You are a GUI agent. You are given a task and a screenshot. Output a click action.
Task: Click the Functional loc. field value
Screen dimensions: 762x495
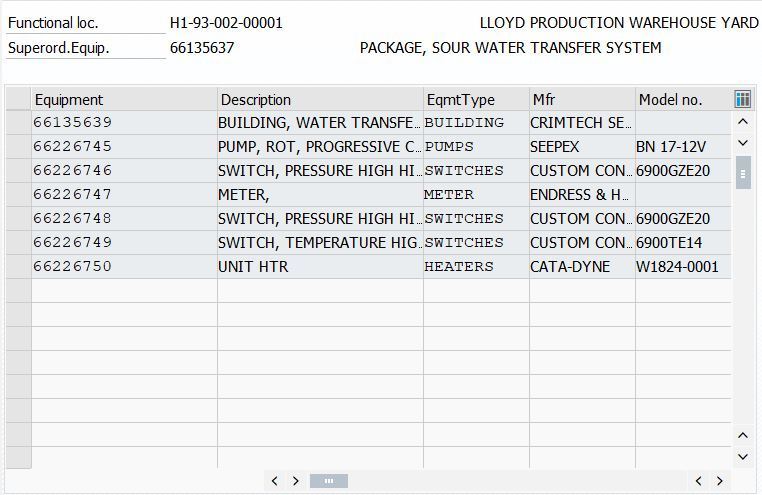click(x=226, y=23)
